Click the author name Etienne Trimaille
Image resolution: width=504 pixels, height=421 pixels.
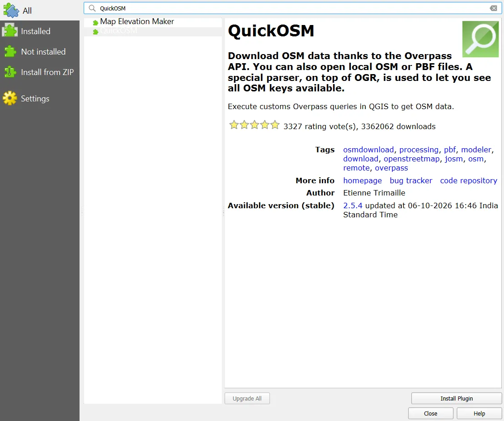(374, 193)
